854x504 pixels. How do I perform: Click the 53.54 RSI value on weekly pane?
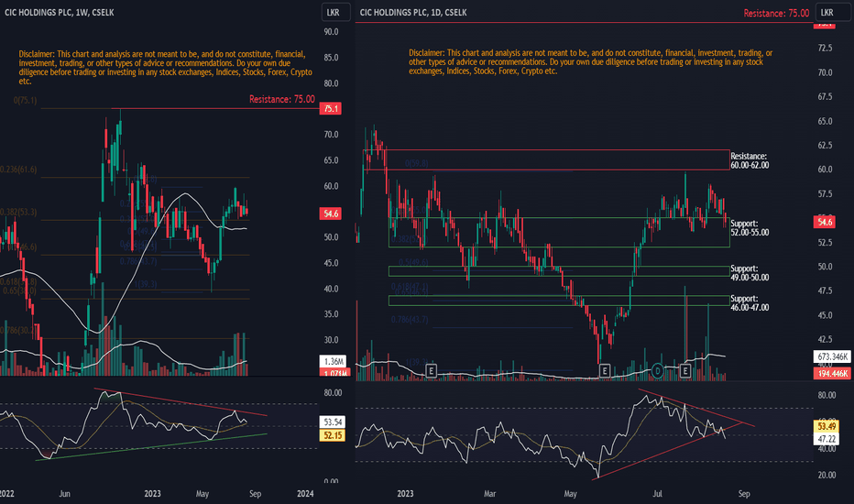(x=333, y=422)
